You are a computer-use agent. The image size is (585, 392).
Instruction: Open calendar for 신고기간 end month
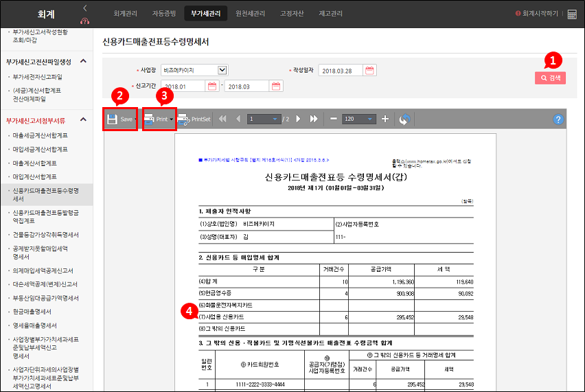click(x=276, y=87)
